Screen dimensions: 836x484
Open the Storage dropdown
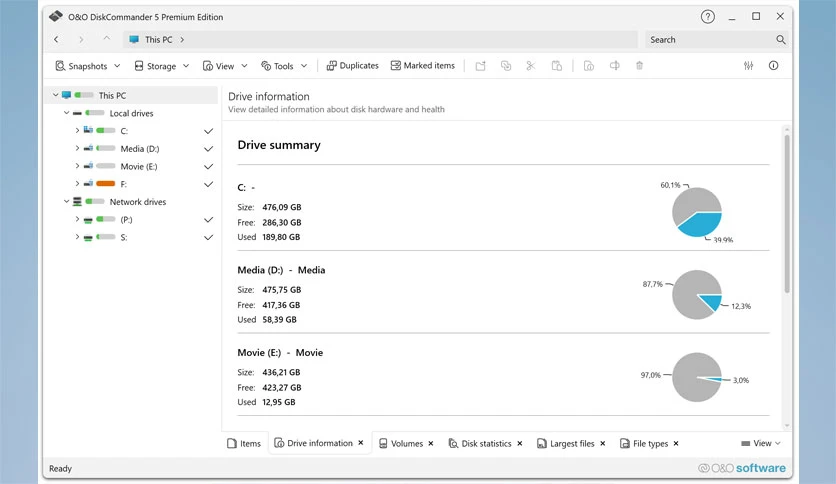[162, 66]
